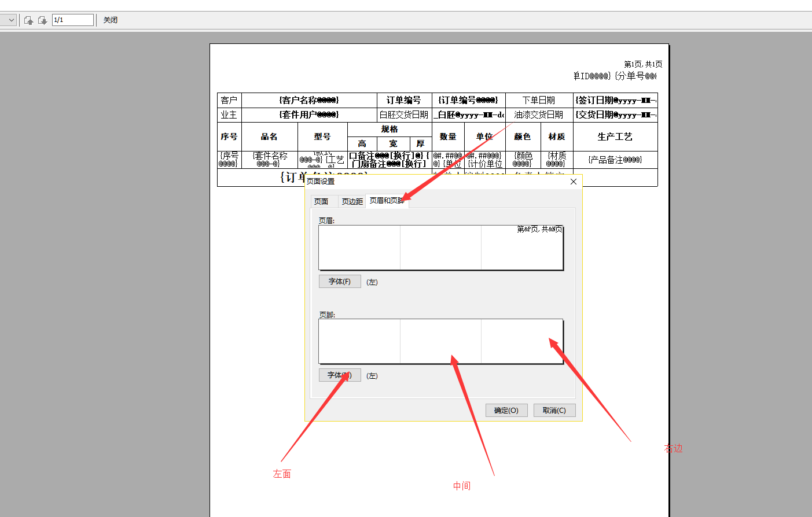Open 字体(F) font button under header
The height and width of the screenshot is (517, 812).
coord(340,282)
